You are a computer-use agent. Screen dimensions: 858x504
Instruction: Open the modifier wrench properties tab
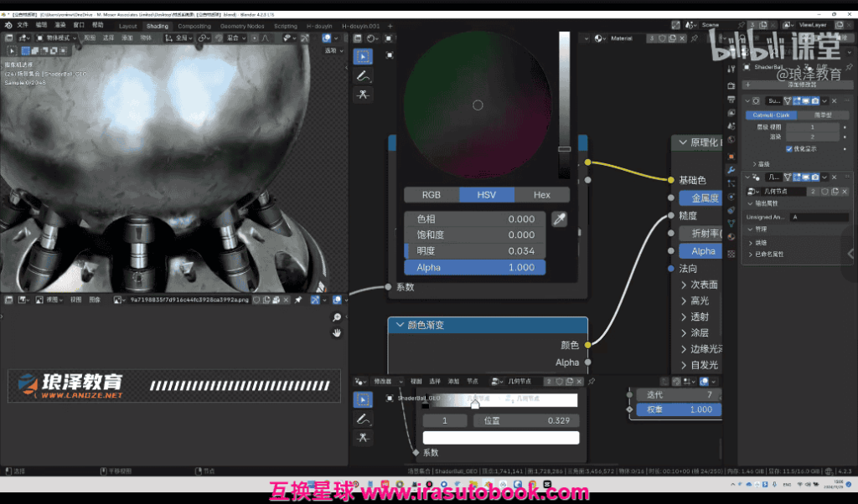(x=731, y=171)
